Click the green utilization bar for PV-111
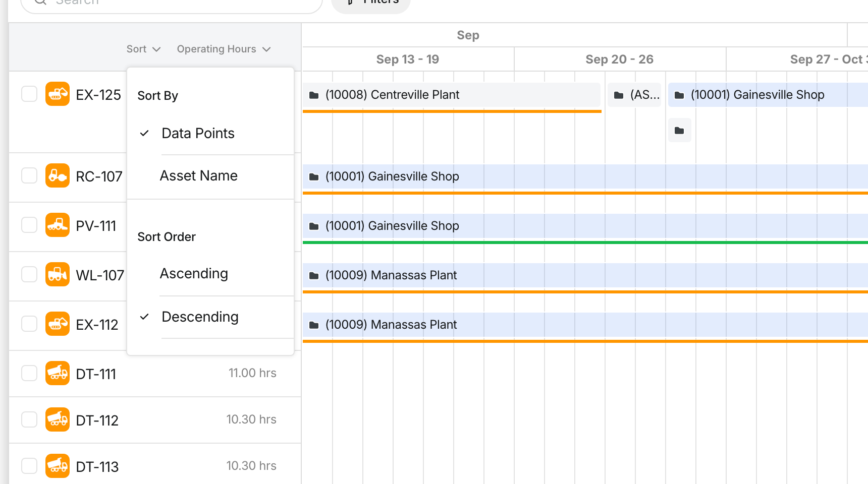The height and width of the screenshot is (484, 868). pyautogui.click(x=585, y=243)
